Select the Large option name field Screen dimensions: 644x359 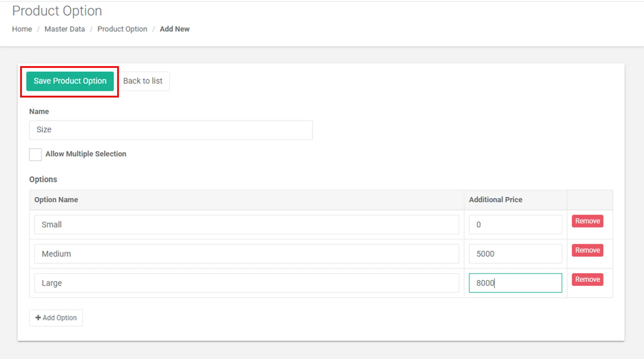click(246, 283)
